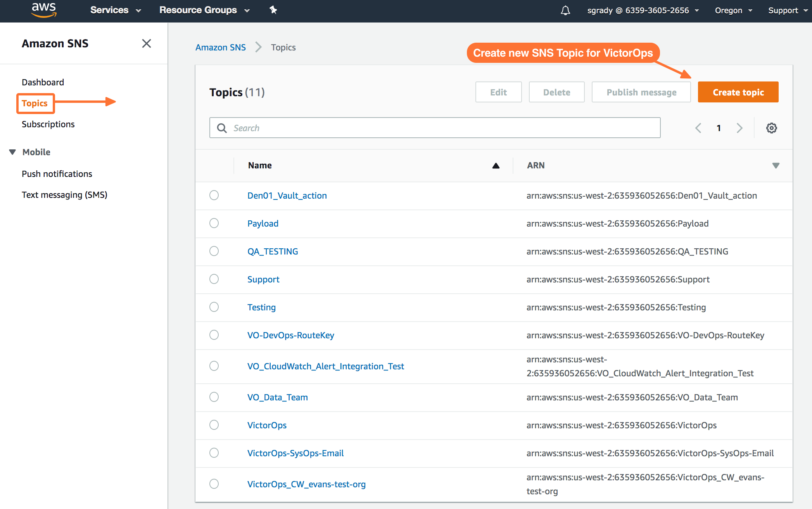
Task: Click the next page arrow
Action: pos(739,128)
